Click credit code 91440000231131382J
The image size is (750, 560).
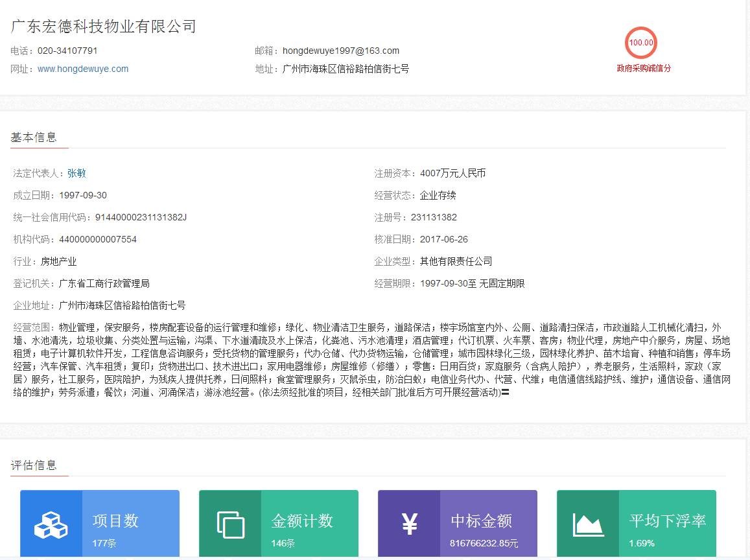point(141,217)
